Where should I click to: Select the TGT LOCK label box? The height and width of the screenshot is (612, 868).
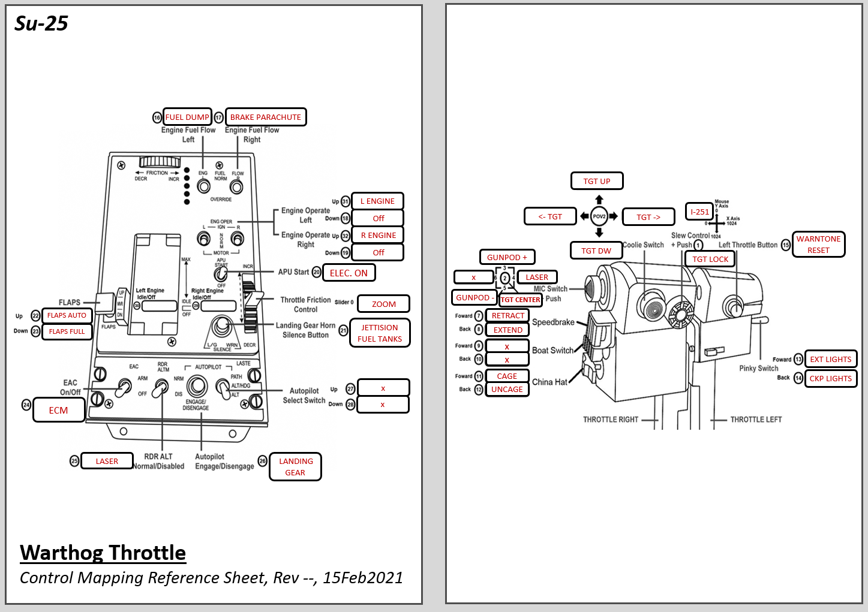pos(710,259)
